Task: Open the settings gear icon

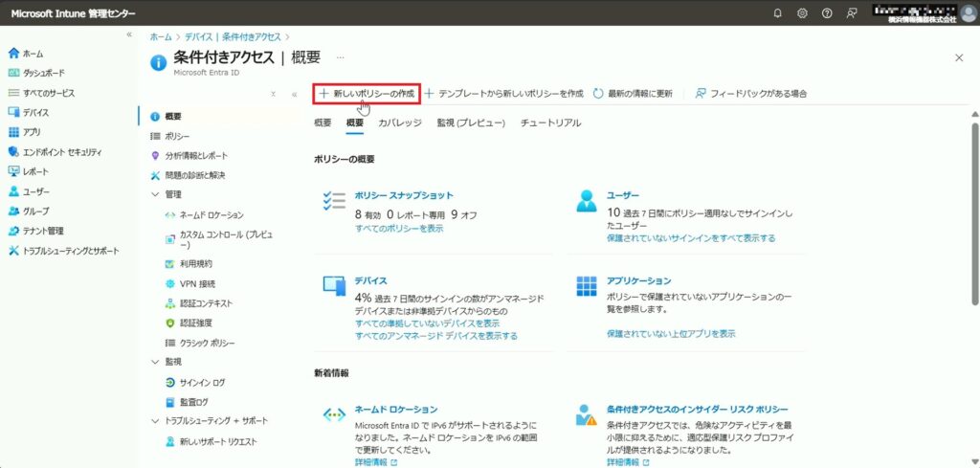Action: pos(803,13)
